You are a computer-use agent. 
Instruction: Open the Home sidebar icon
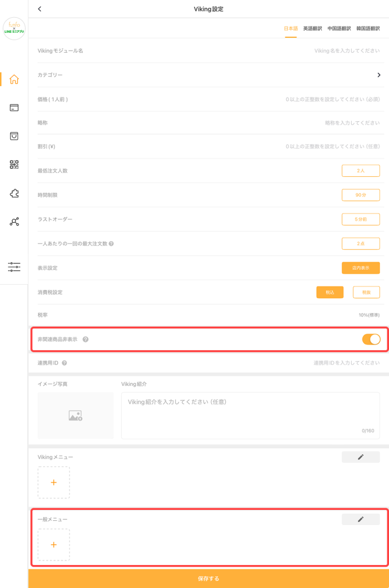tap(14, 79)
